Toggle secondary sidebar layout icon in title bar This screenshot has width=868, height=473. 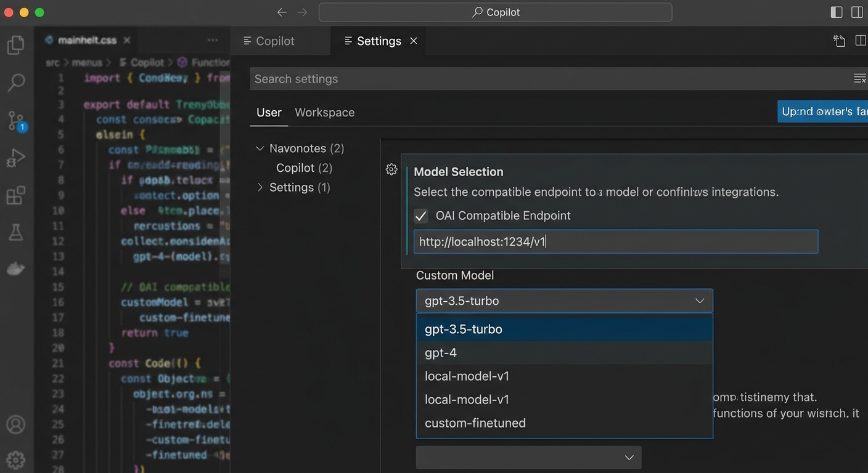click(857, 12)
